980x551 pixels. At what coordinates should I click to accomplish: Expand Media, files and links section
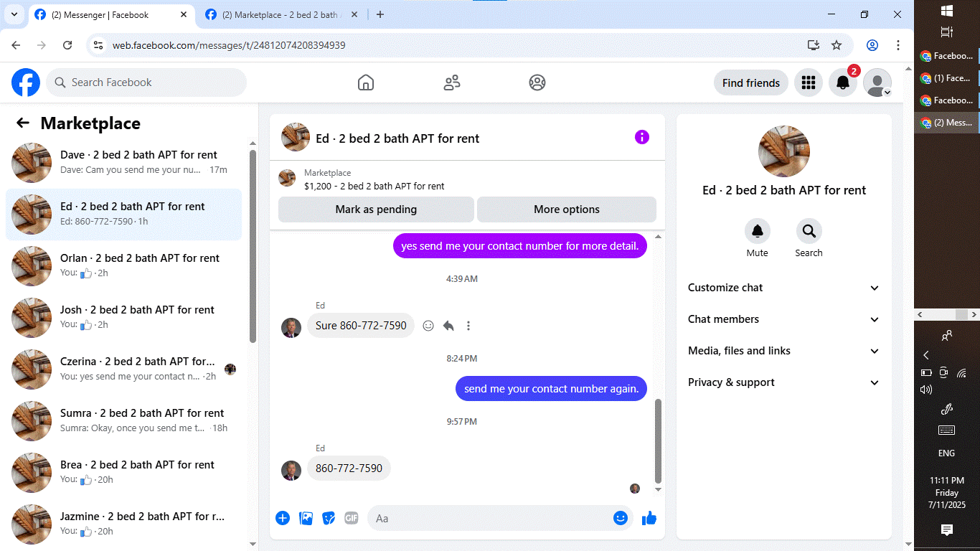coord(784,351)
